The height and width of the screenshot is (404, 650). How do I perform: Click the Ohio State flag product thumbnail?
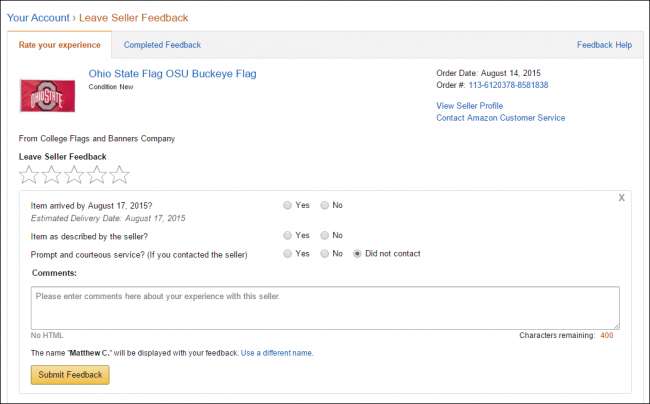click(x=48, y=94)
